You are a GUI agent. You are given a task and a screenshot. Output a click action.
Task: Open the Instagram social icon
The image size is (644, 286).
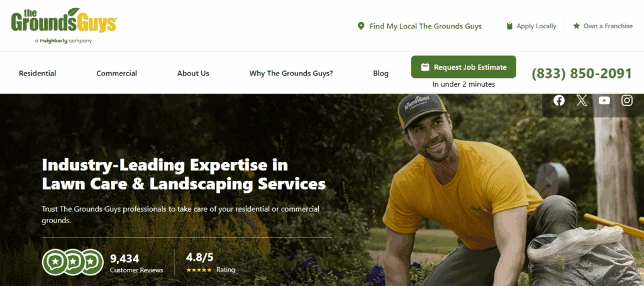(627, 101)
